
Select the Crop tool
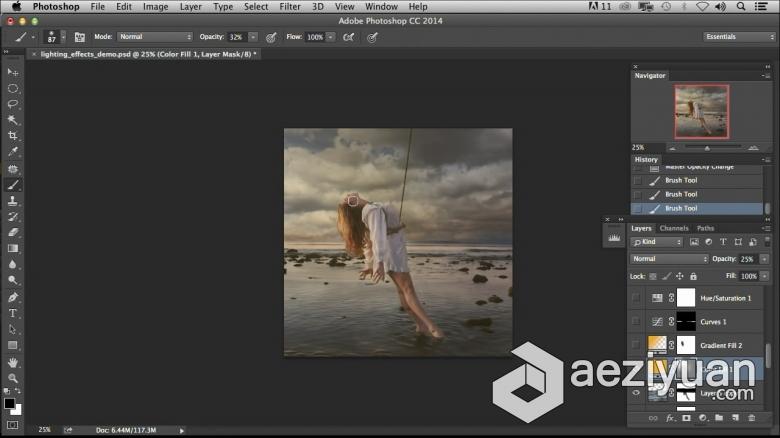click(13, 136)
